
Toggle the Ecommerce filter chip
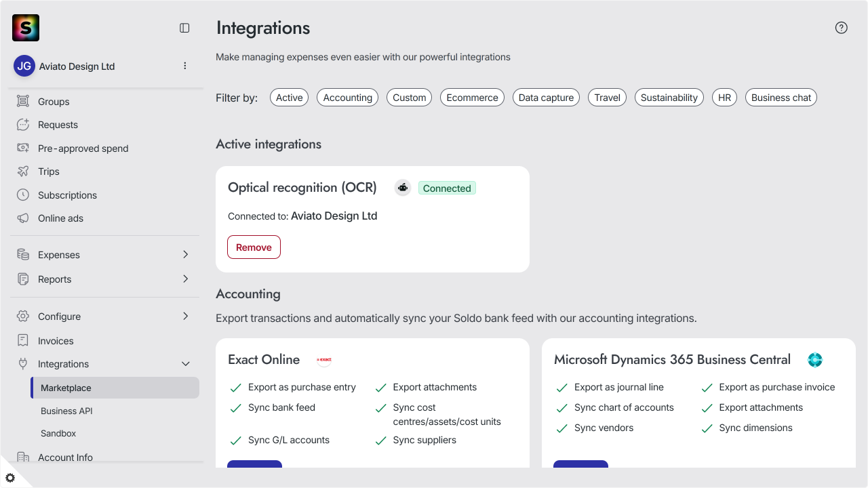click(472, 98)
